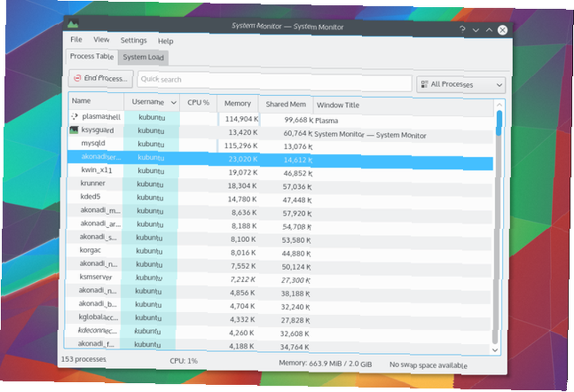
Task: Click the 7,212 K memory value
Action: (x=243, y=280)
